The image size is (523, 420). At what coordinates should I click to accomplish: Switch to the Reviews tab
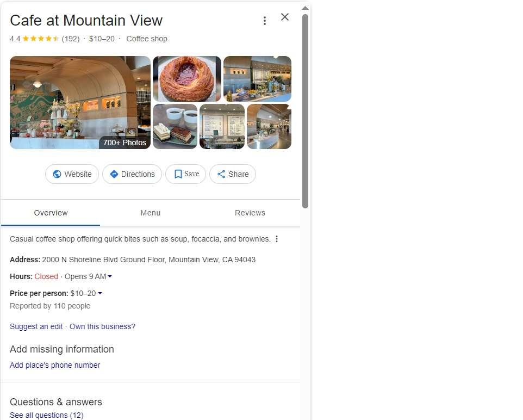click(x=250, y=213)
